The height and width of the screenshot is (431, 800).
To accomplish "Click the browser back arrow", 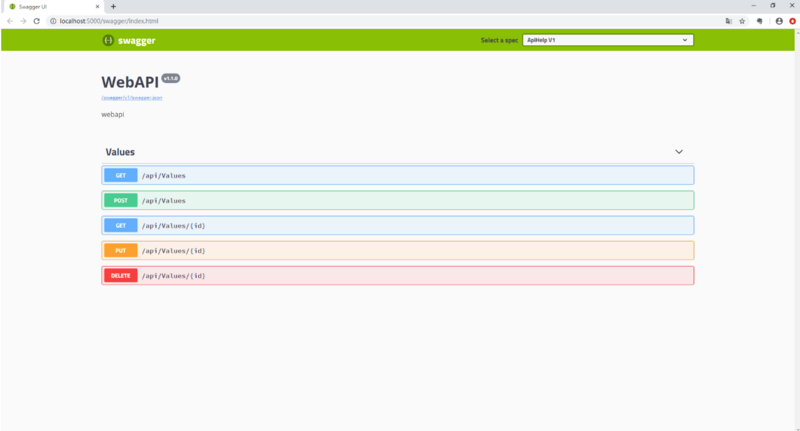I will [10, 21].
